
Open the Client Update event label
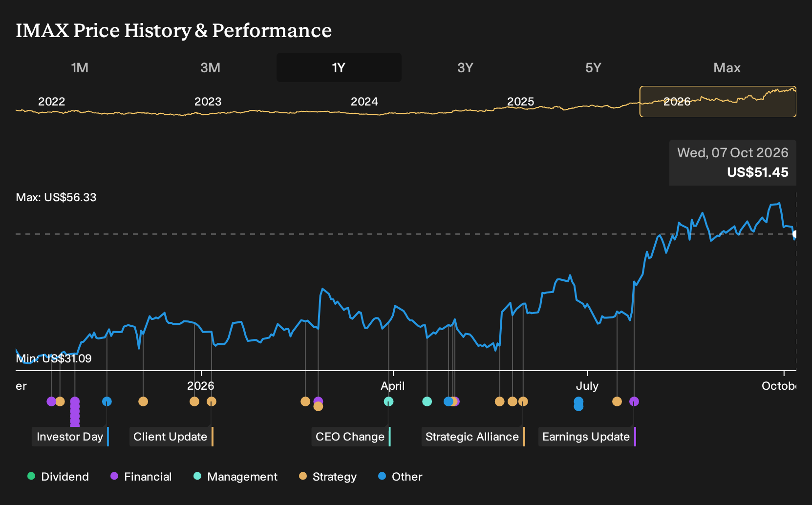coord(171,437)
